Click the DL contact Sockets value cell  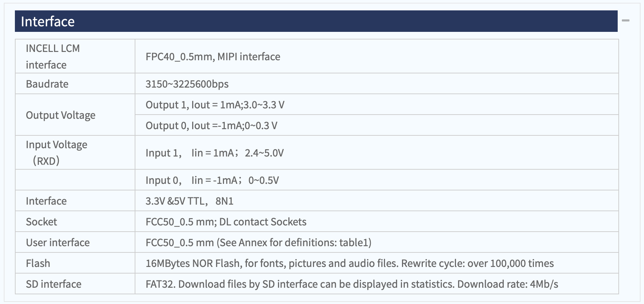(377, 222)
